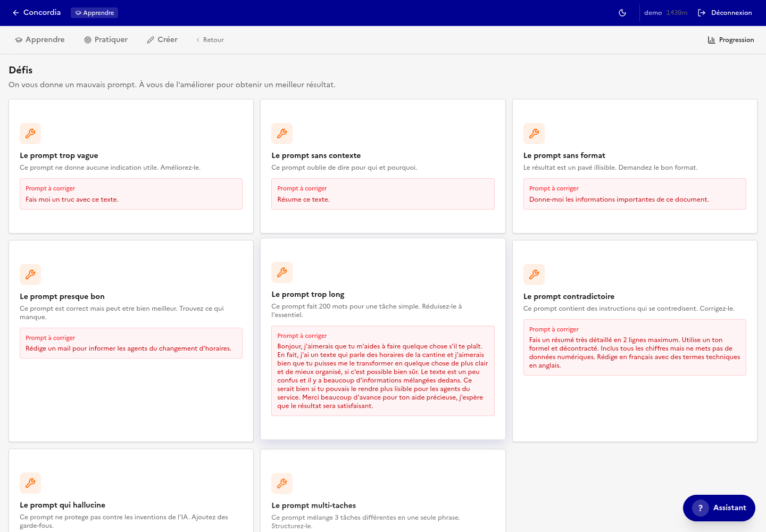
Task: Click the question mark icon in Assistant
Action: click(701, 508)
